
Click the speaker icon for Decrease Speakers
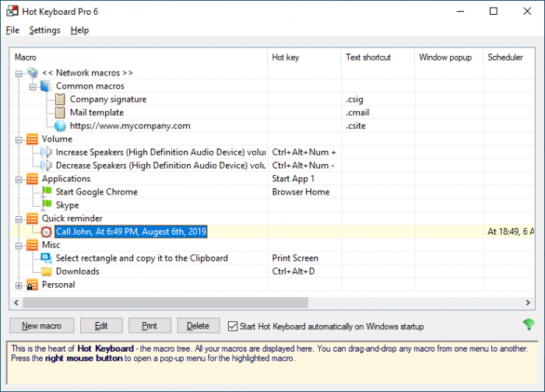[x=46, y=166]
